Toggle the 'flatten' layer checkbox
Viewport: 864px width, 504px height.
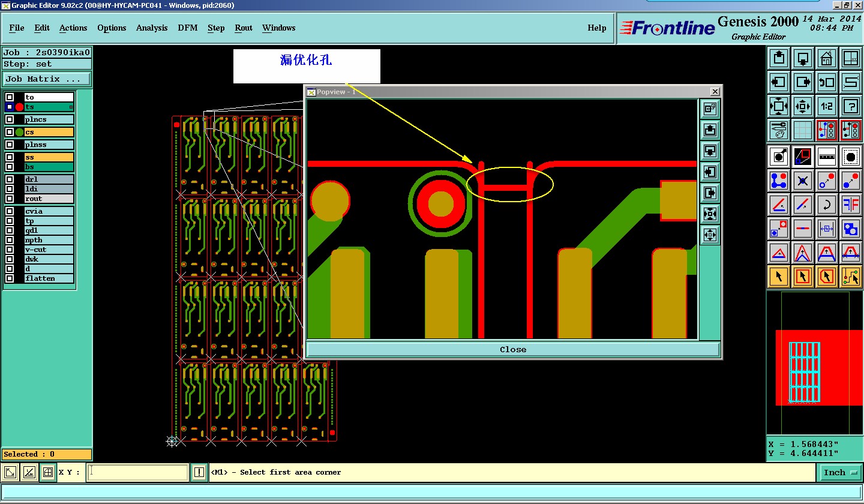(x=10, y=278)
